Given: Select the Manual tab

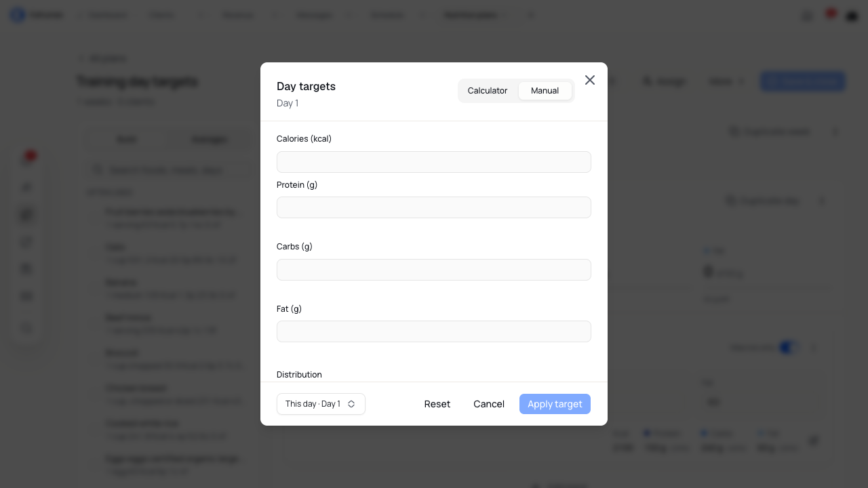Looking at the screenshot, I should point(545,91).
